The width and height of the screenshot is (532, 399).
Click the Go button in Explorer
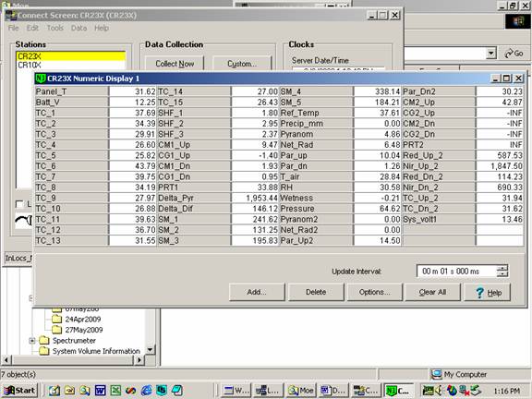pyautogui.click(x=514, y=54)
